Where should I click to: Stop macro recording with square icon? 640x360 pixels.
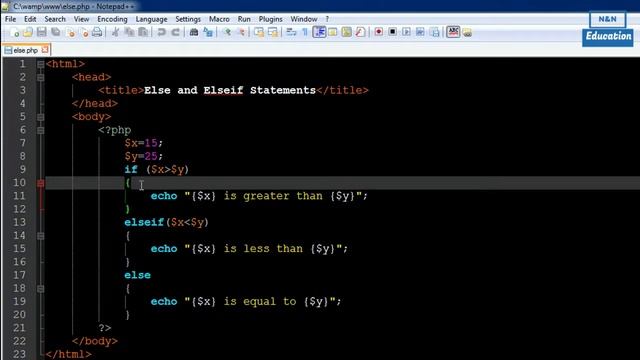[393, 32]
